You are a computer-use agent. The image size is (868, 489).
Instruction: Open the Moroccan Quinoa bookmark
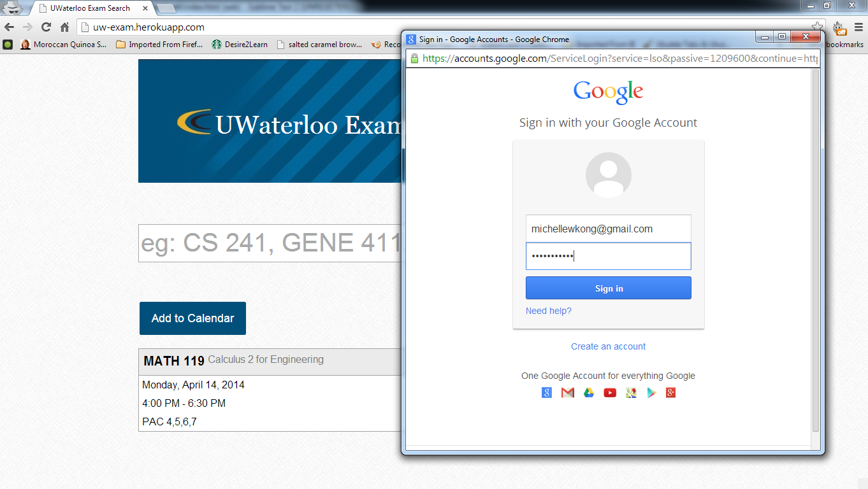coord(63,45)
